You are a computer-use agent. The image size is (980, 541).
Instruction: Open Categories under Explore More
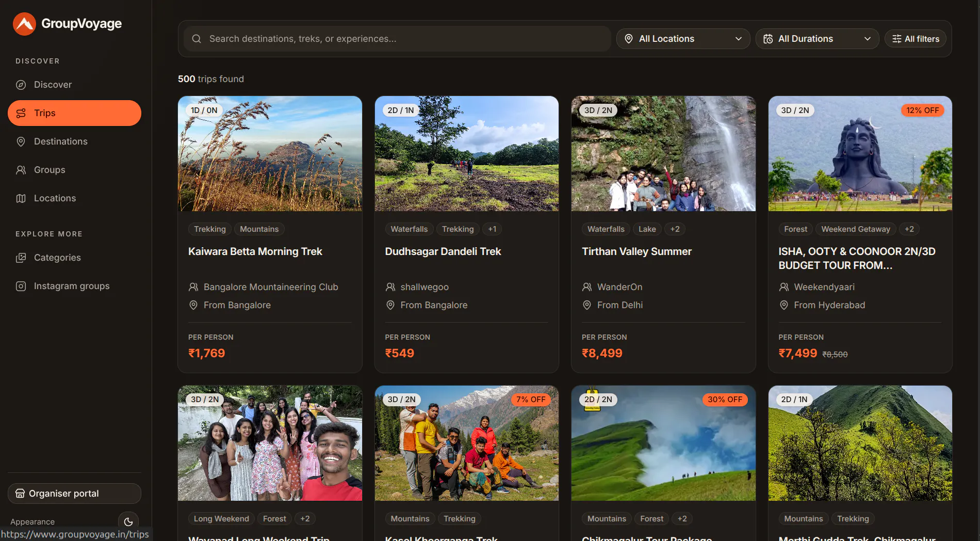tap(74, 258)
